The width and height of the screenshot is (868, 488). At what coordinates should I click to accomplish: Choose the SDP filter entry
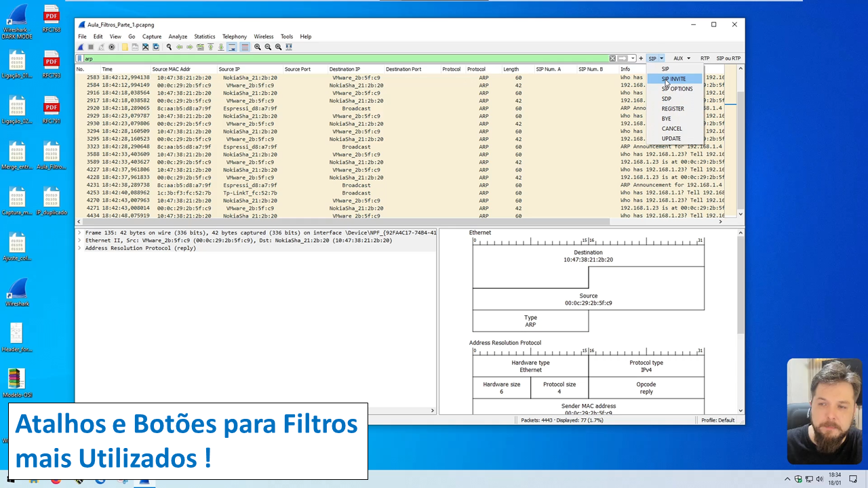point(675,99)
